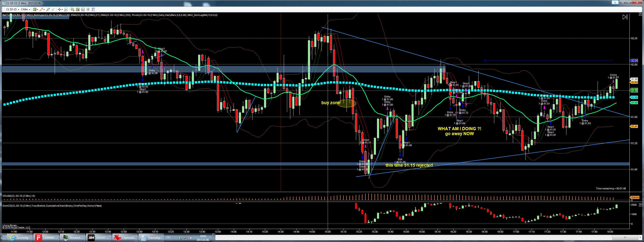Select the pencil drawing tools icon
The height and width of the screenshot is (242, 644).
[x=41, y=9]
